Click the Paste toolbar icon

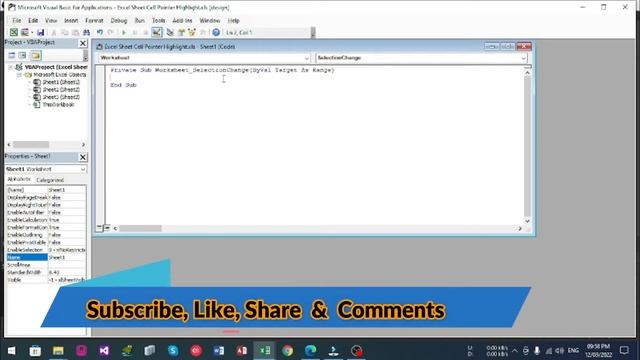click(76, 32)
